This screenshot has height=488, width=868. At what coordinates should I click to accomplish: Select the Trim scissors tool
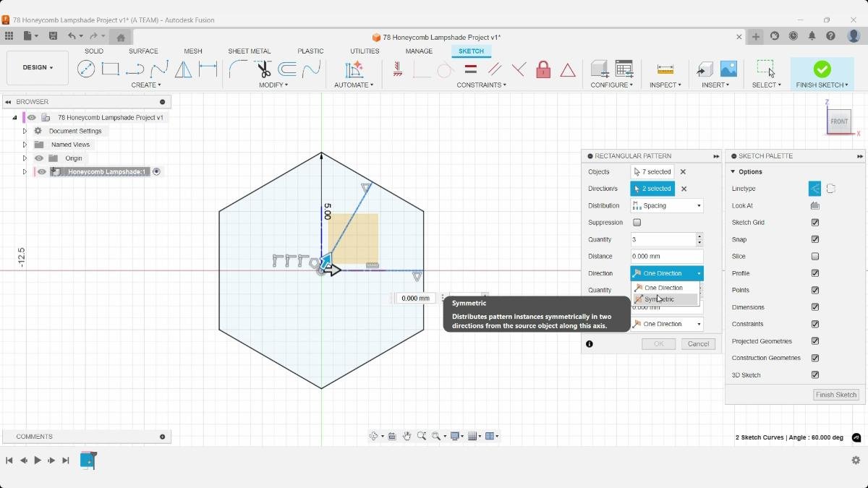pos(263,69)
